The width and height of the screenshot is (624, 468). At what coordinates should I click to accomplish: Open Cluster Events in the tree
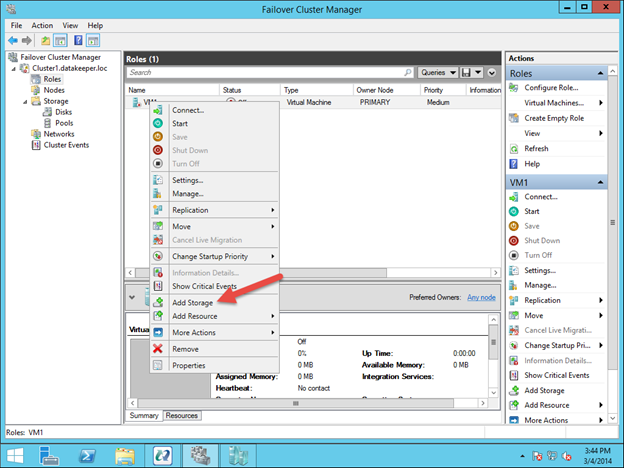pyautogui.click(x=65, y=145)
